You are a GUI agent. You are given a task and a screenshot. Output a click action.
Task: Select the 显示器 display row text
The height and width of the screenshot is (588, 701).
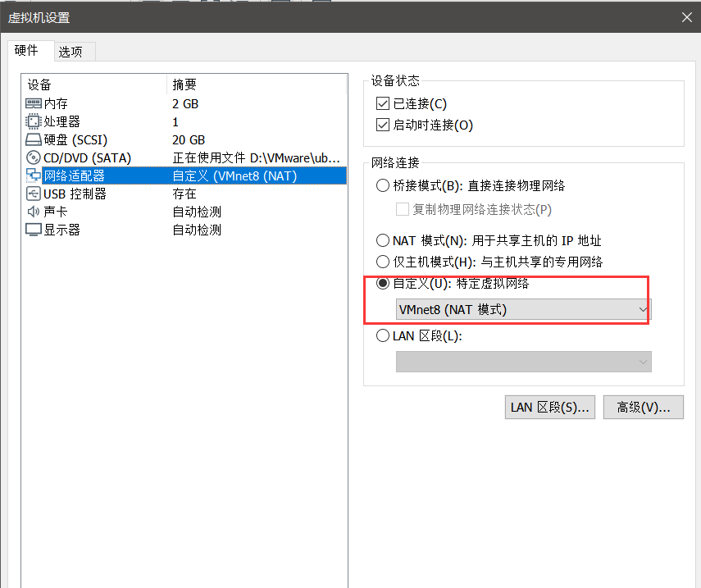click(61, 230)
